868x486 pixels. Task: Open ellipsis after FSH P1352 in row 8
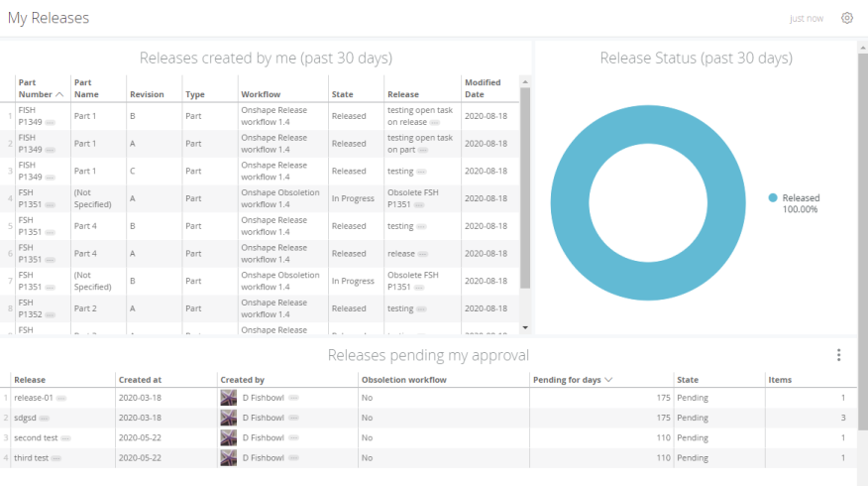(50, 314)
